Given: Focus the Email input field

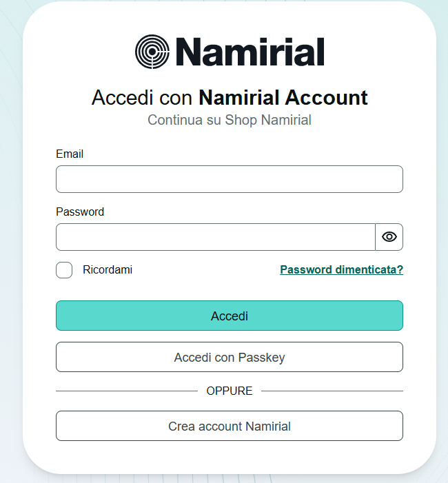Looking at the screenshot, I should click(x=229, y=179).
